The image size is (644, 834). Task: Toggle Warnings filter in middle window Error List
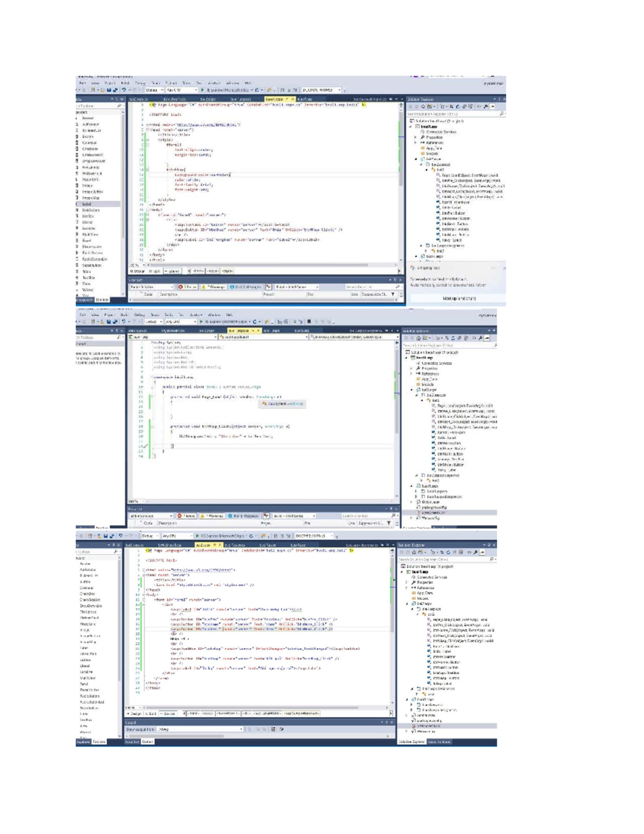pos(212,516)
